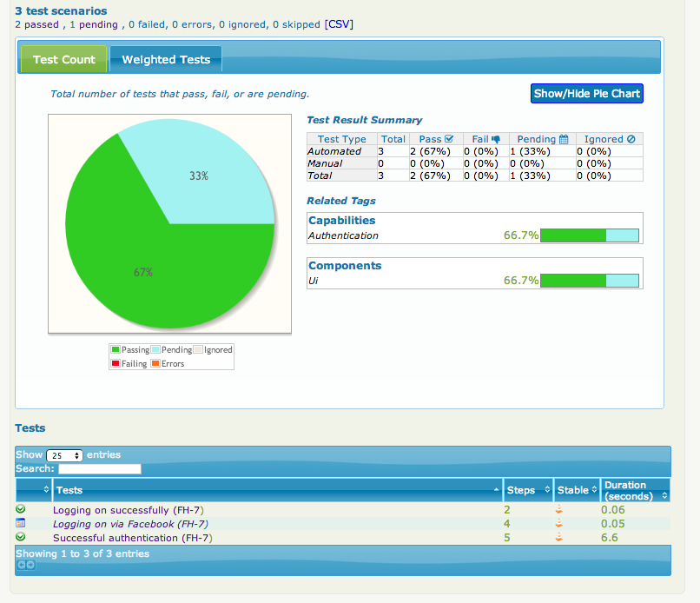Click success icon next to Successful authentication
Image resolution: width=700 pixels, height=603 pixels.
click(21, 538)
